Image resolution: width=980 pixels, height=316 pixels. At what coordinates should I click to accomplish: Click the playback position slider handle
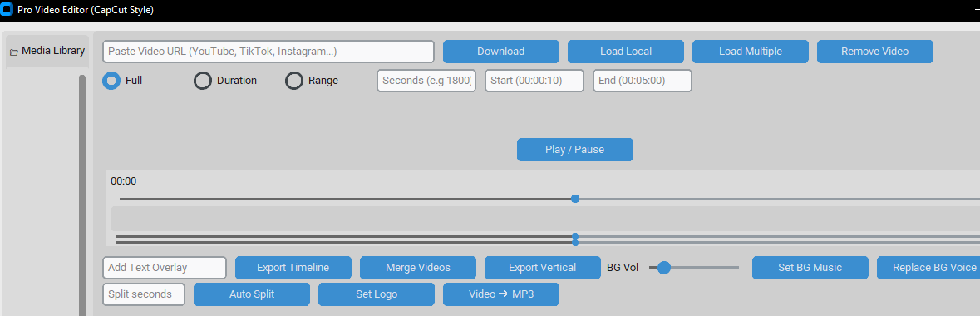pyautogui.click(x=575, y=199)
